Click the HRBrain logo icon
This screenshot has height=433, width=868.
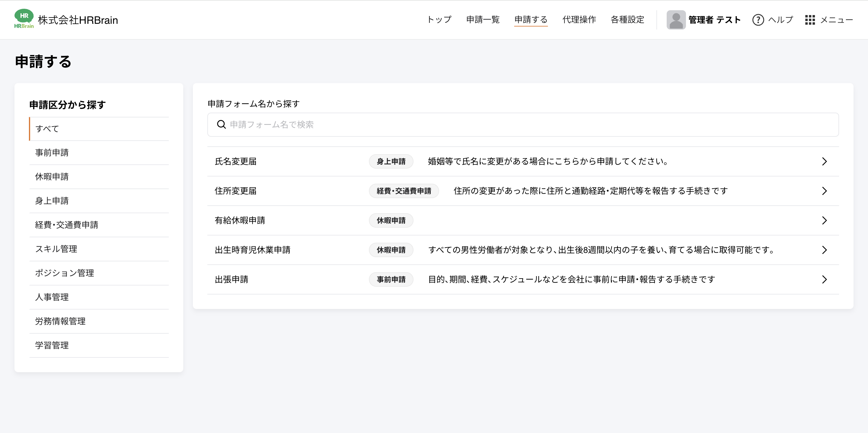(24, 19)
